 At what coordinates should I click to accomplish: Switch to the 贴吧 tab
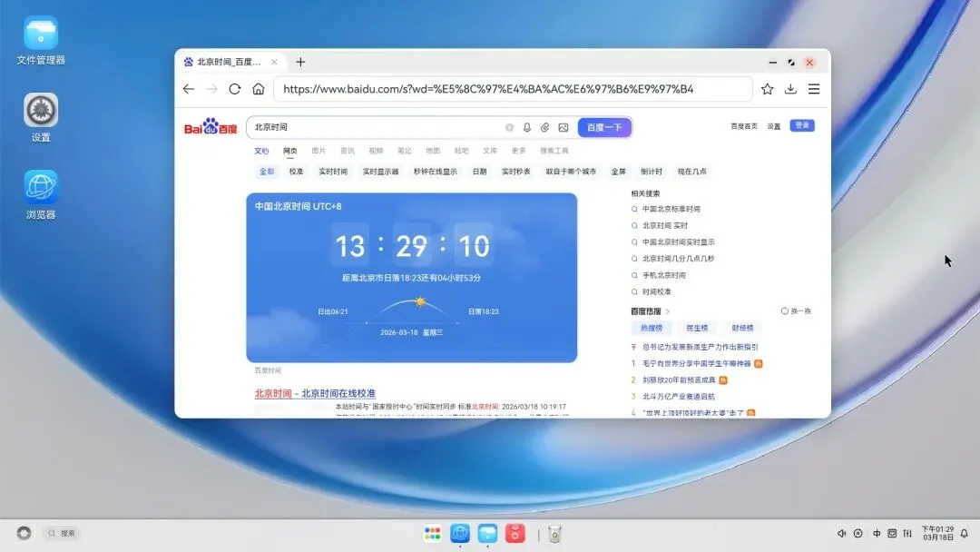461,151
